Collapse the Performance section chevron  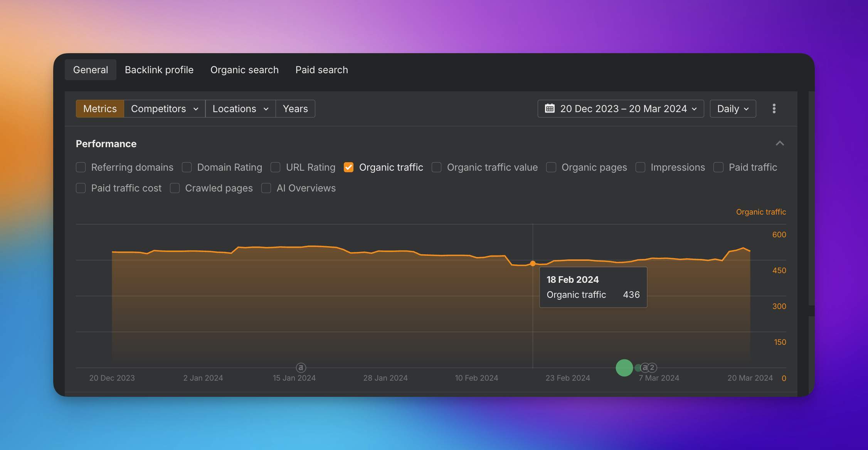[x=780, y=143]
